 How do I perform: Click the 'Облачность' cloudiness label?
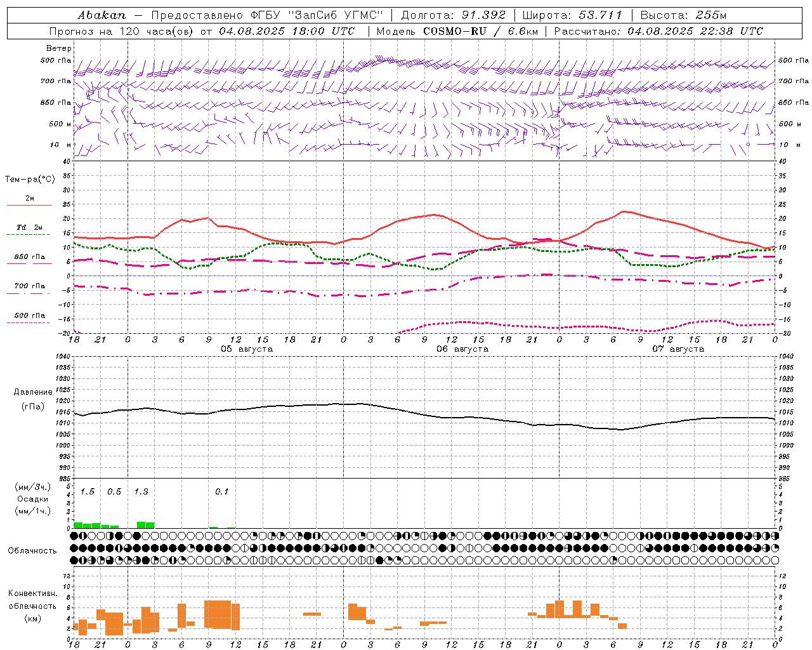[32, 551]
